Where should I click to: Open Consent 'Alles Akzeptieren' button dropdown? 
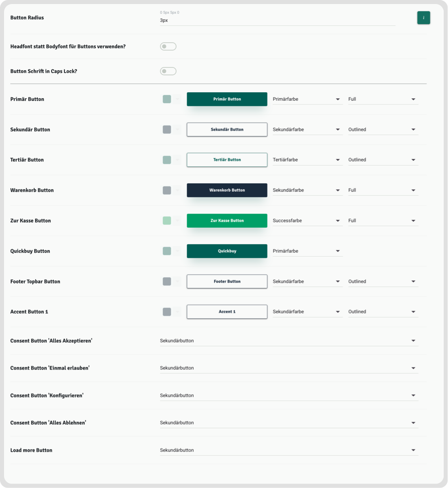(x=289, y=341)
